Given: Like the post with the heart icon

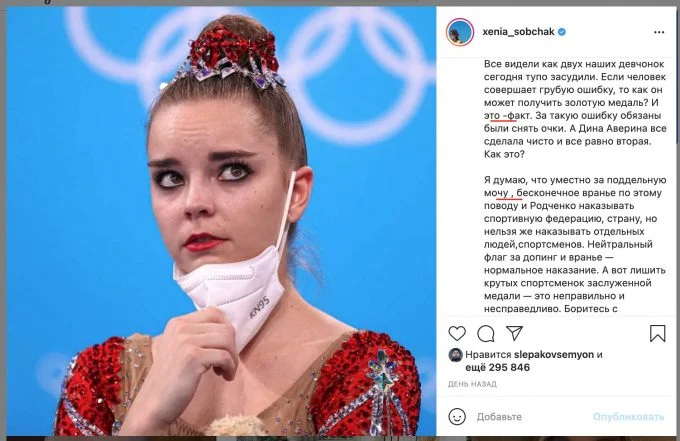Looking at the screenshot, I should 457,333.
